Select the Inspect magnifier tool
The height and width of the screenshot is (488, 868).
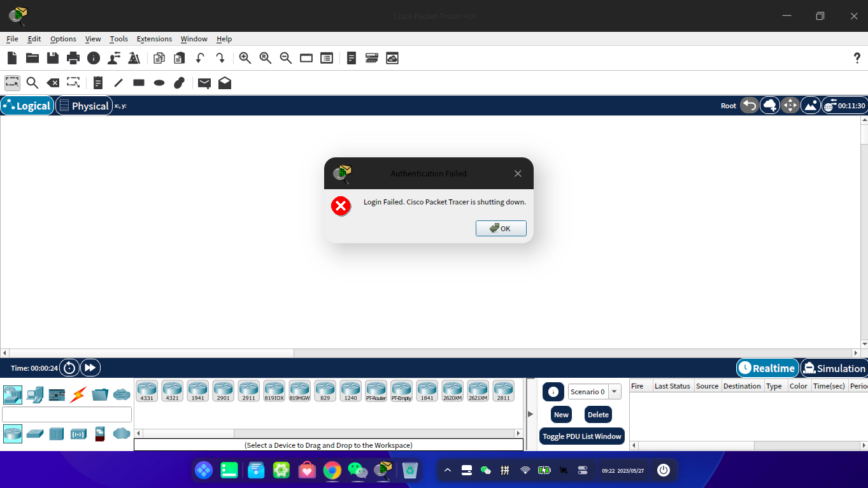pos(32,83)
